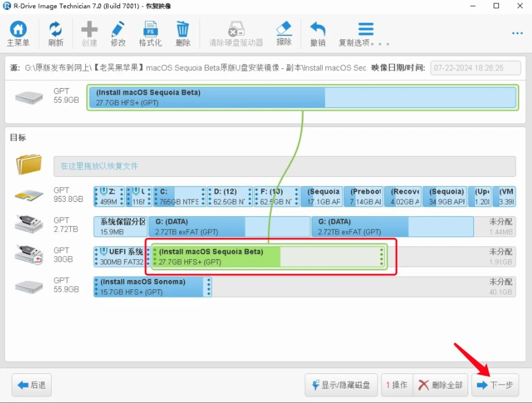Click the 下一步 Next button

pos(495,385)
